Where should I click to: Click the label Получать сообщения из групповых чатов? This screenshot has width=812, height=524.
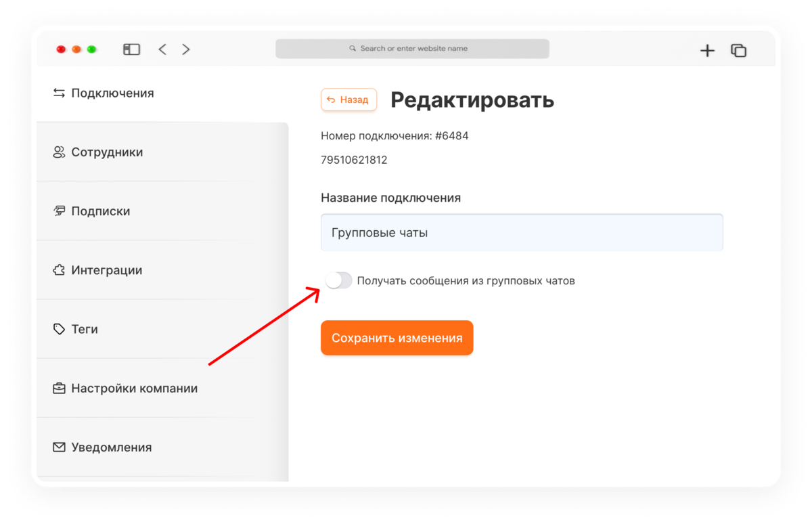pyautogui.click(x=466, y=280)
